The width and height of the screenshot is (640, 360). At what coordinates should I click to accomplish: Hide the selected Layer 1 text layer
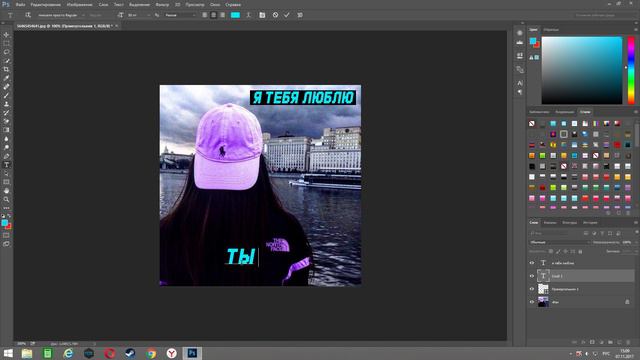[x=532, y=276]
